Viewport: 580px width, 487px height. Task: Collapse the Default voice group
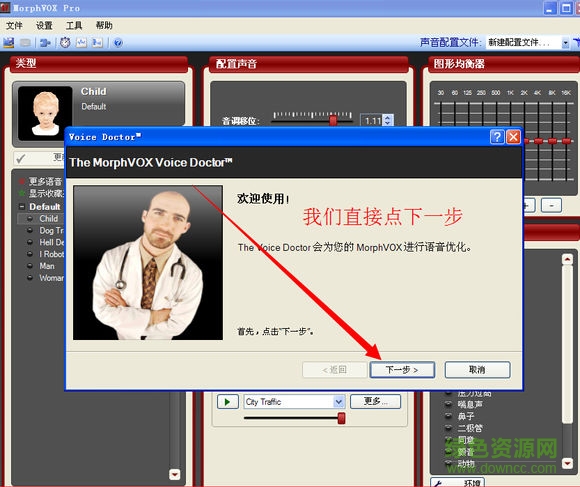coord(22,206)
